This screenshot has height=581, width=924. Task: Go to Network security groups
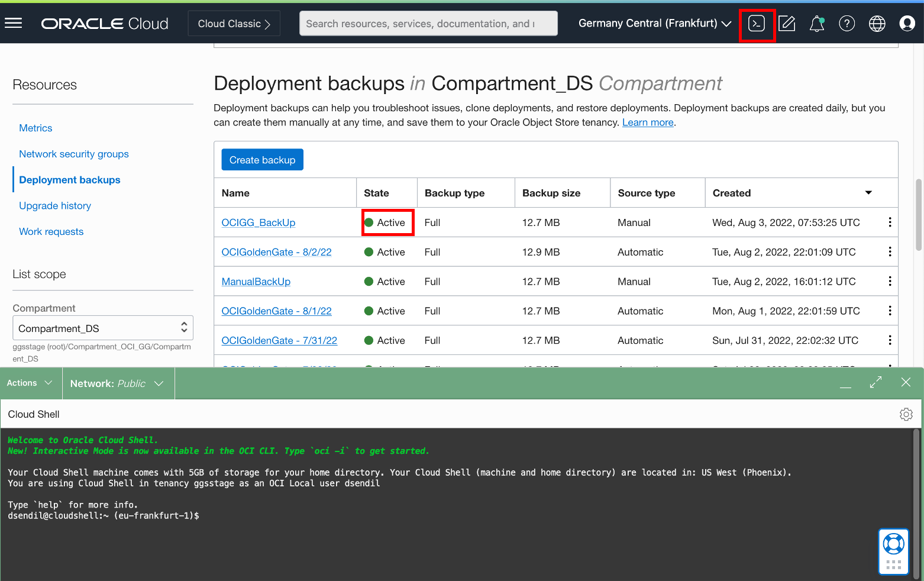[74, 154]
